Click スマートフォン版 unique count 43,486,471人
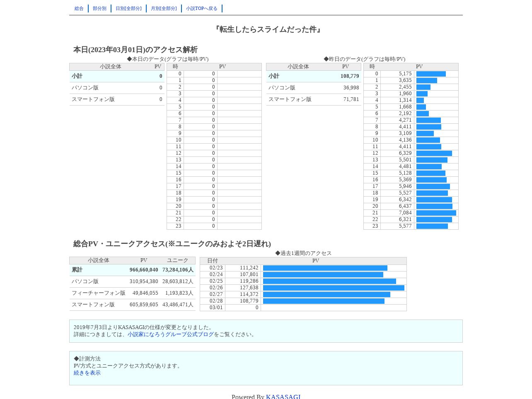The height and width of the screenshot is (399, 532). (178, 305)
